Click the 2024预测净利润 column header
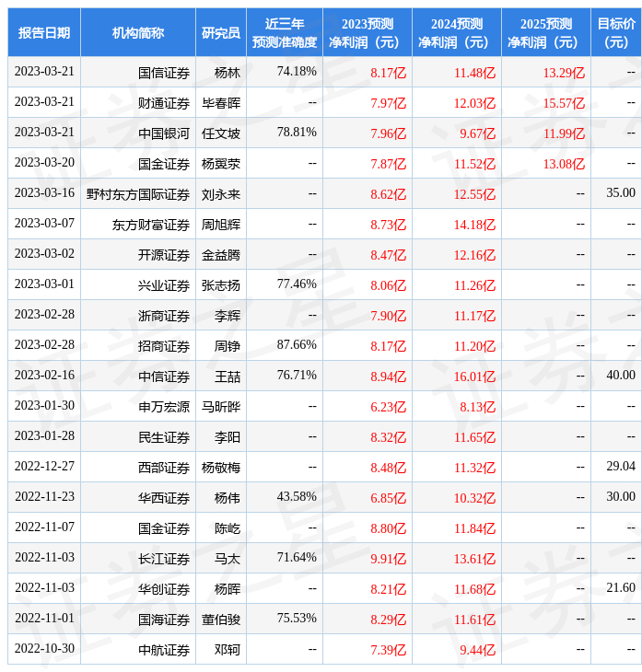 coord(457,32)
